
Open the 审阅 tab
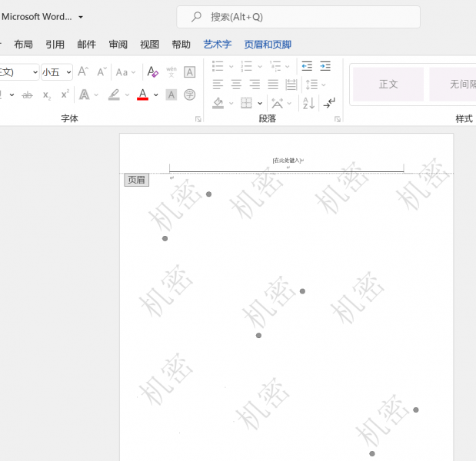coord(118,45)
